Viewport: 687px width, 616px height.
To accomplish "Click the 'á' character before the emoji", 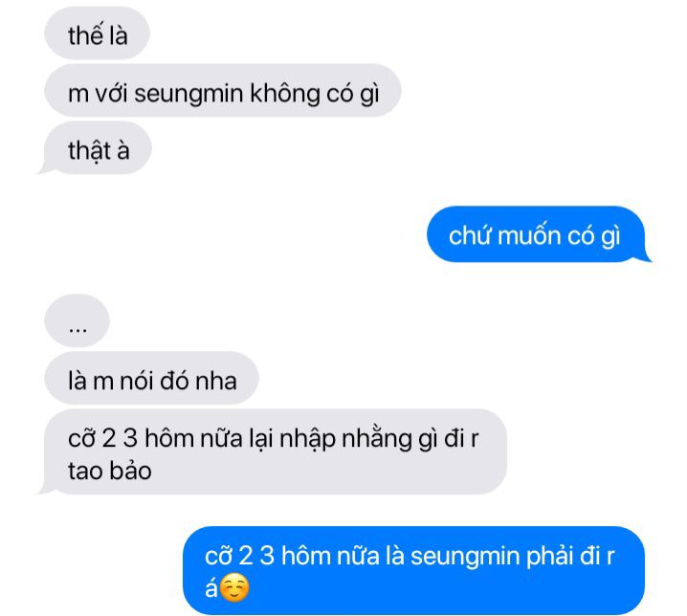I will 211,587.
